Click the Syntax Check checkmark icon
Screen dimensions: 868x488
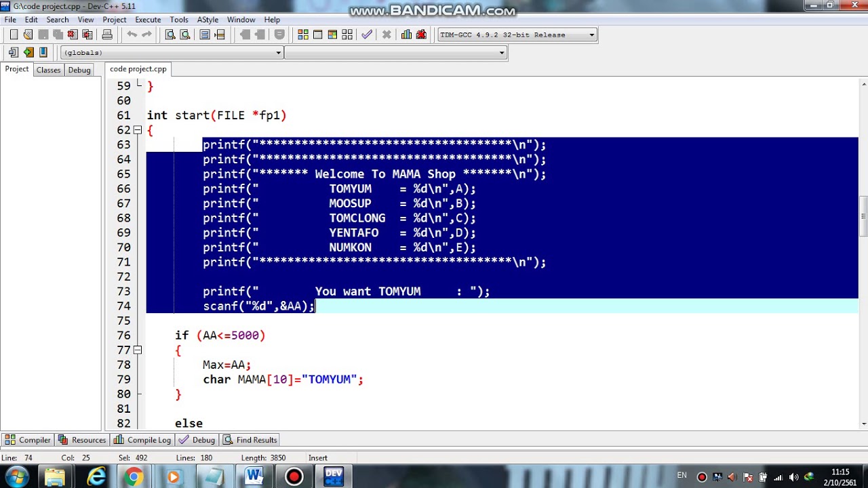pyautogui.click(x=367, y=35)
